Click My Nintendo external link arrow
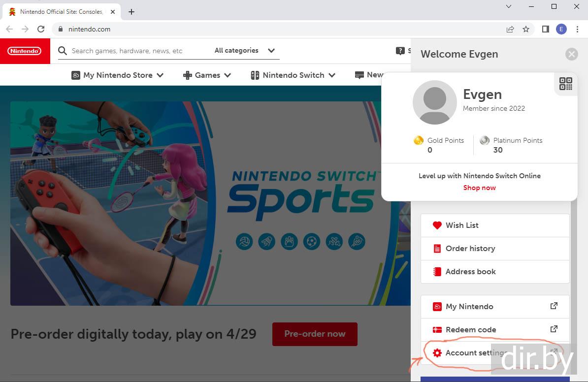Viewport: 588px width, 382px height. coord(554,306)
